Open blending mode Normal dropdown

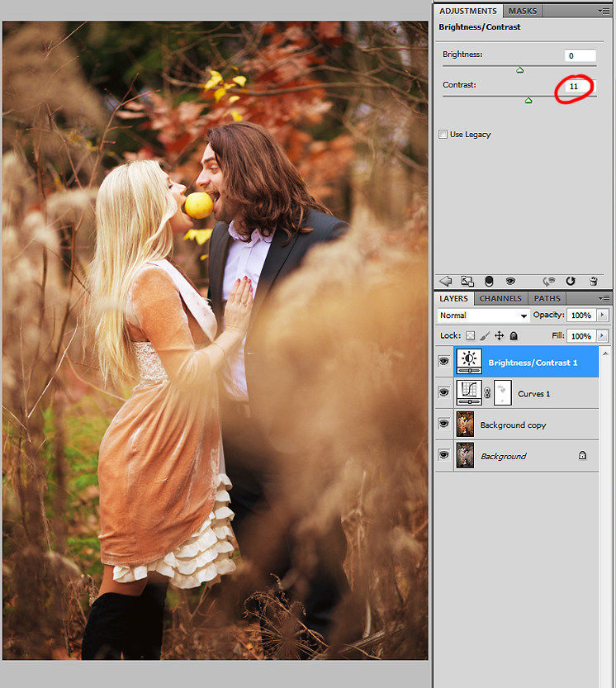[483, 316]
